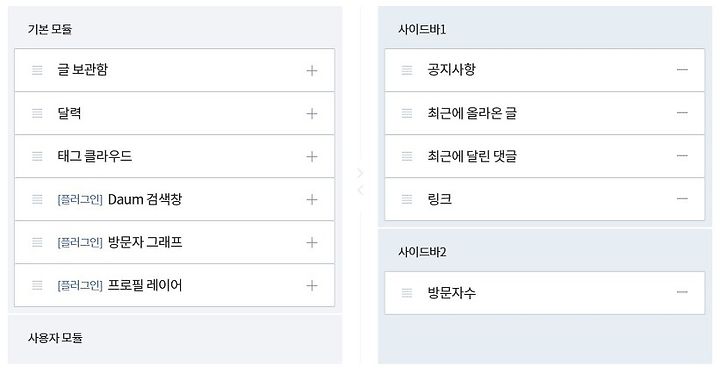The width and height of the screenshot is (720, 380).
Task: Remove 공지사항 with its minus icon
Action: pyautogui.click(x=682, y=70)
